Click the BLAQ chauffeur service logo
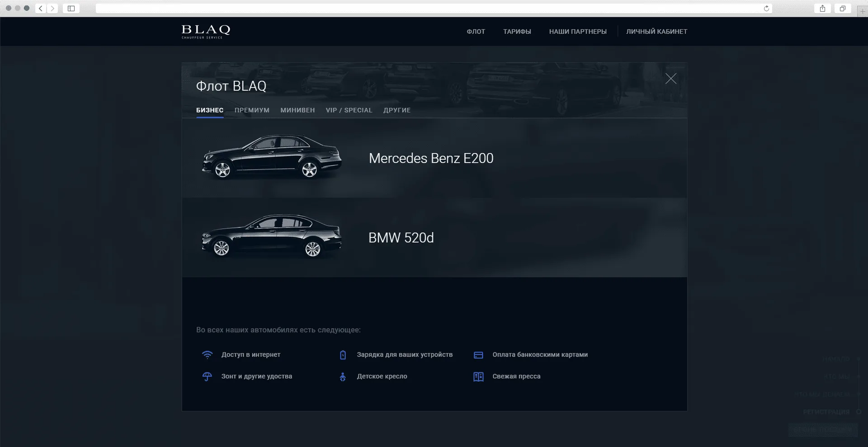This screenshot has width=868, height=447. 206,31
